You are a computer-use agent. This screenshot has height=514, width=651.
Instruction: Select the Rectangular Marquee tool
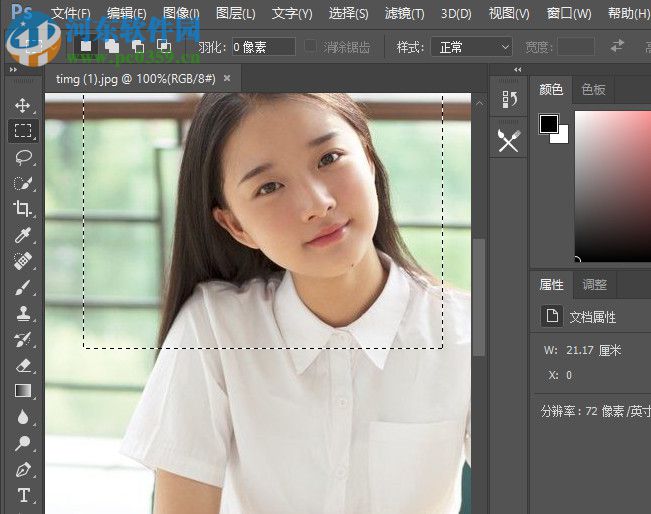(x=23, y=130)
